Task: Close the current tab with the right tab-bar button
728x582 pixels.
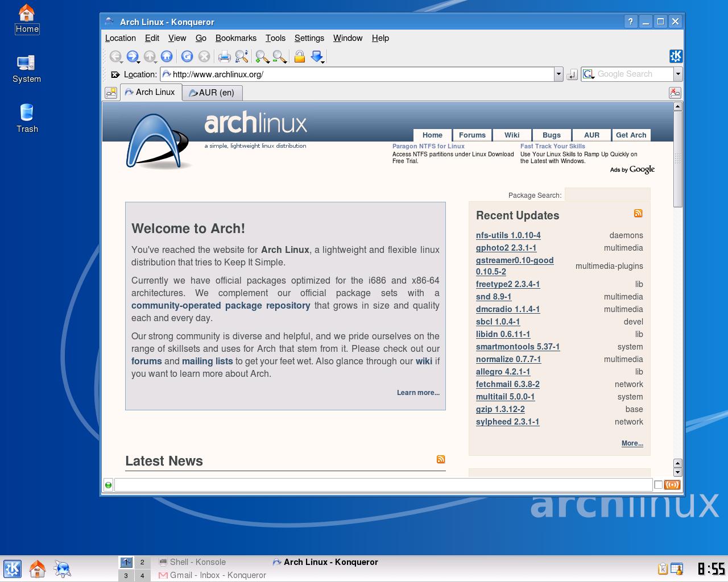Action: (x=675, y=93)
